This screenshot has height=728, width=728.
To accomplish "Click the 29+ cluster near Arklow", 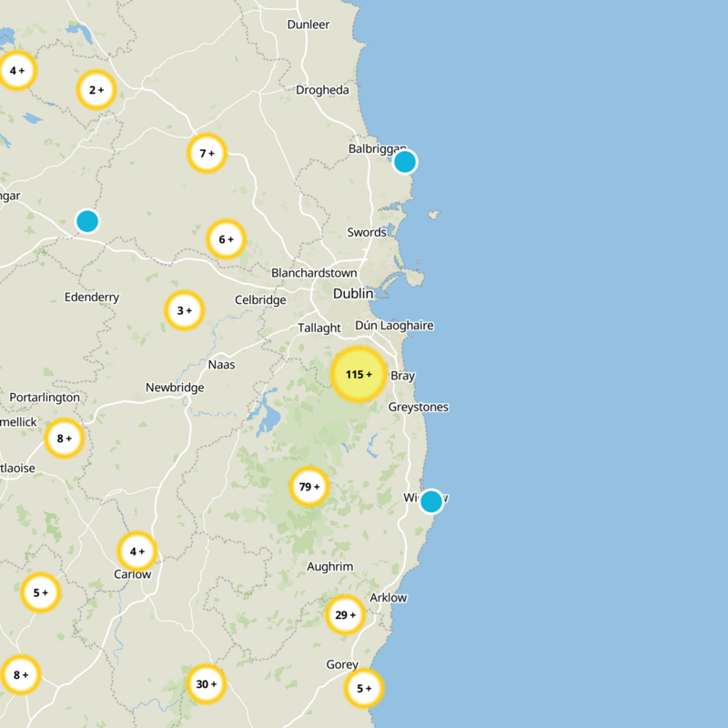I will pos(344,615).
